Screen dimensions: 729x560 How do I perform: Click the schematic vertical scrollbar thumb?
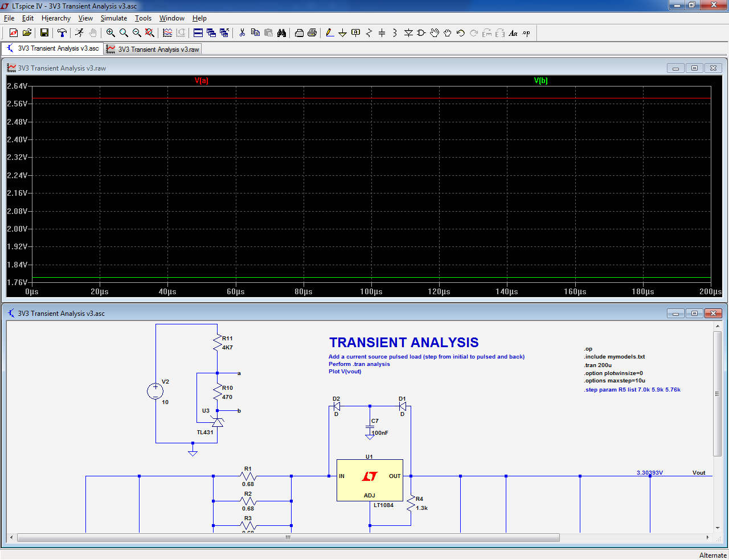click(717, 393)
